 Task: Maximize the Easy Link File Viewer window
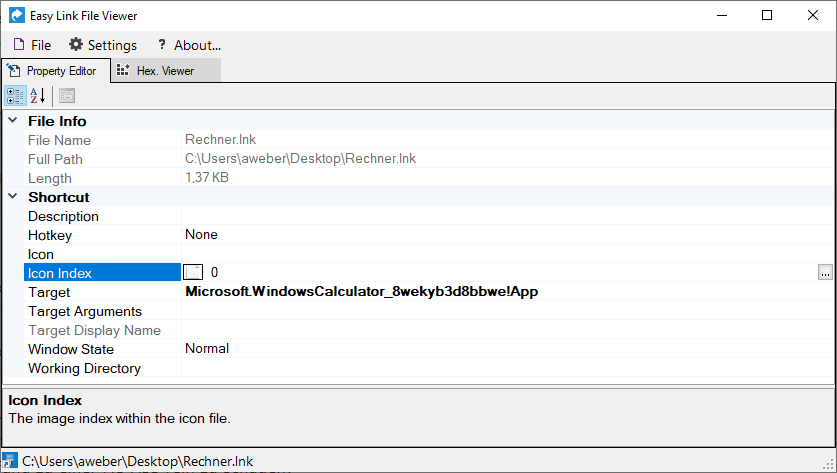tap(766, 15)
